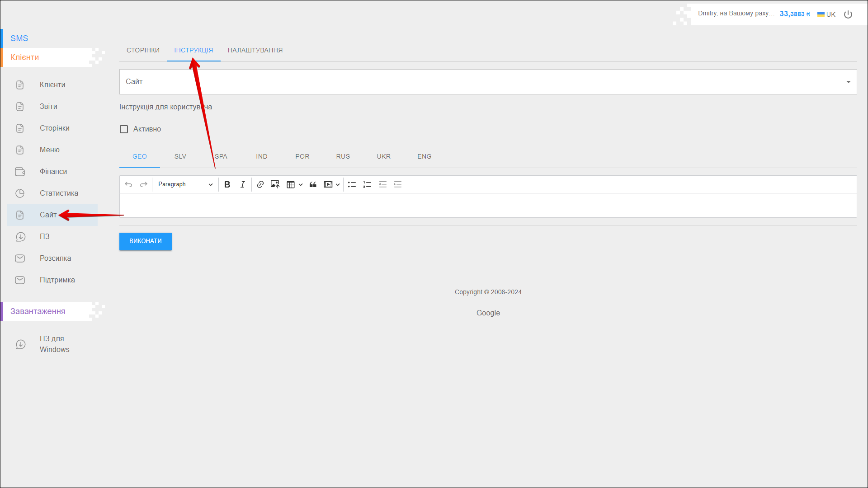
Task: Insert a link via toolbar icon
Action: pos(260,184)
